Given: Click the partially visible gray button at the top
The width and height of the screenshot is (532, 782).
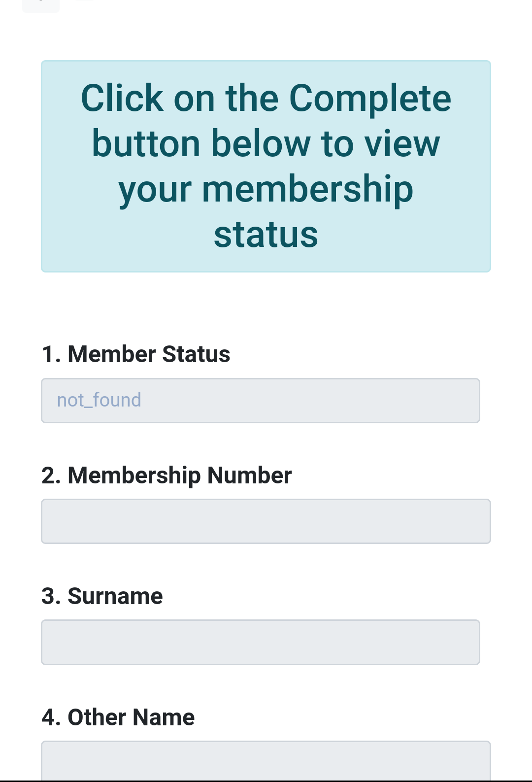Looking at the screenshot, I should click(41, 5).
